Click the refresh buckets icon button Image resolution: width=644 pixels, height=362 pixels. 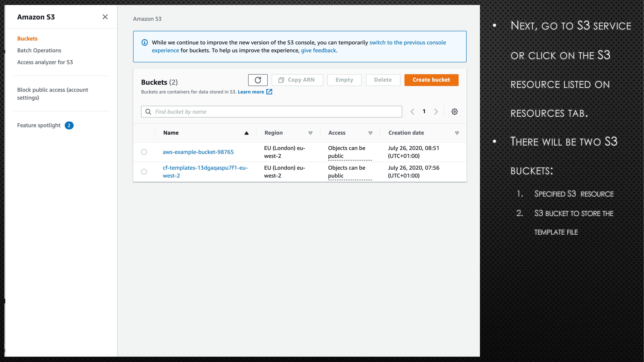(x=258, y=80)
